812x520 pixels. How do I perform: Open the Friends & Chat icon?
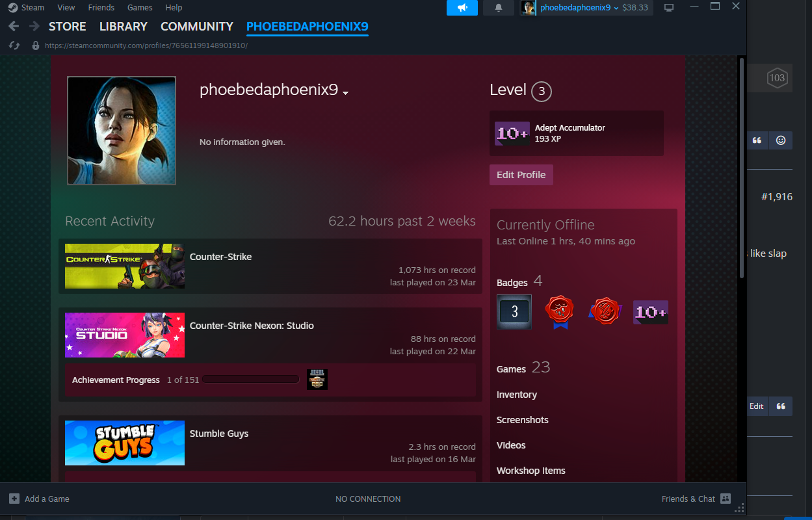click(x=726, y=499)
